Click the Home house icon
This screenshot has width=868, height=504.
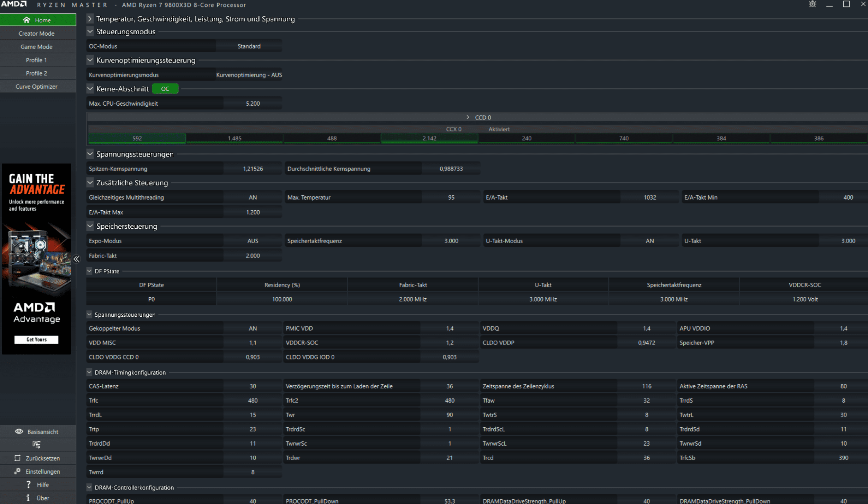pyautogui.click(x=26, y=20)
